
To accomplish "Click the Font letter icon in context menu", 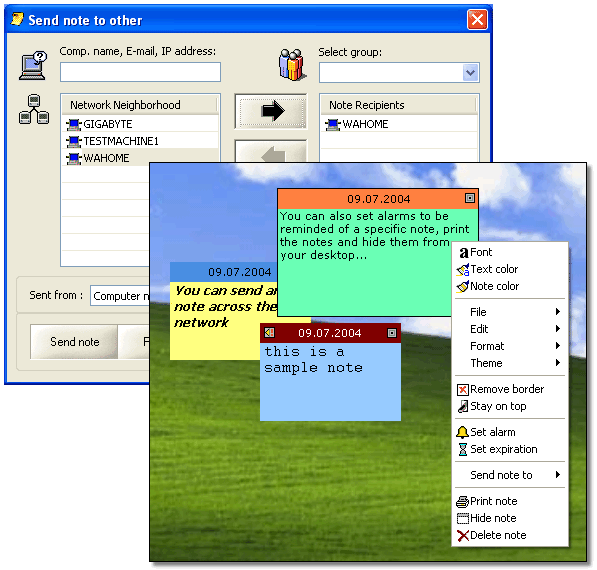I will (x=463, y=253).
